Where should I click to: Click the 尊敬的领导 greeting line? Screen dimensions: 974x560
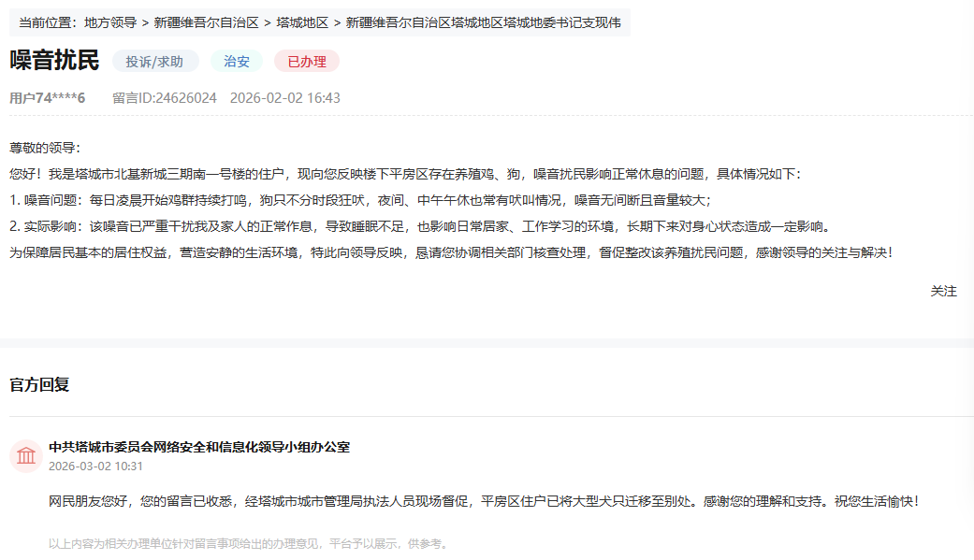pyautogui.click(x=45, y=148)
